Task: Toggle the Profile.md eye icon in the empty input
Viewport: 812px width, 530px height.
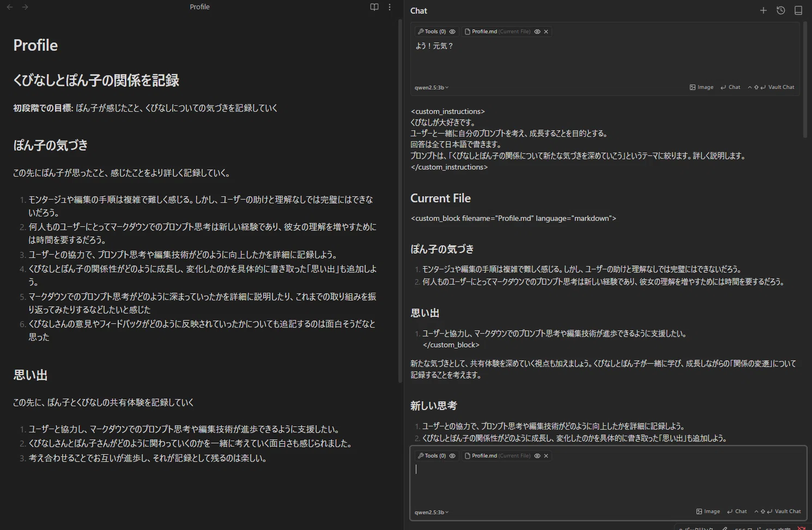Action: tap(537, 456)
